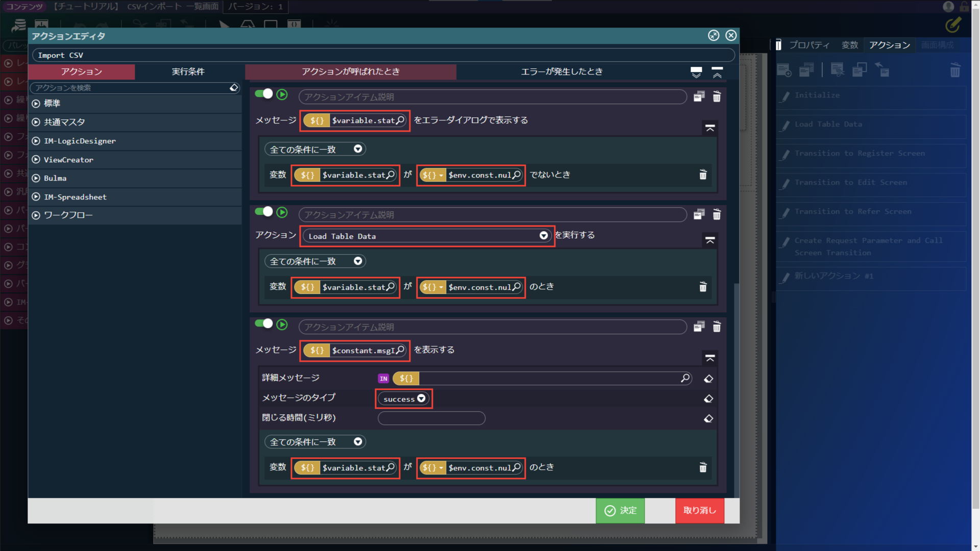The image size is (980, 551).
Task: Click the 決定 confirm button
Action: 620,511
